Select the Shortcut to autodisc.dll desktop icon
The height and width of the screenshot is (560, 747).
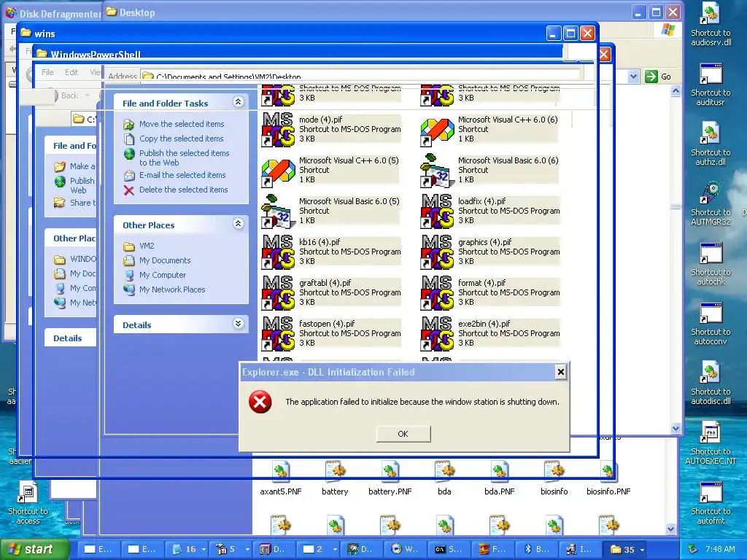711,373
